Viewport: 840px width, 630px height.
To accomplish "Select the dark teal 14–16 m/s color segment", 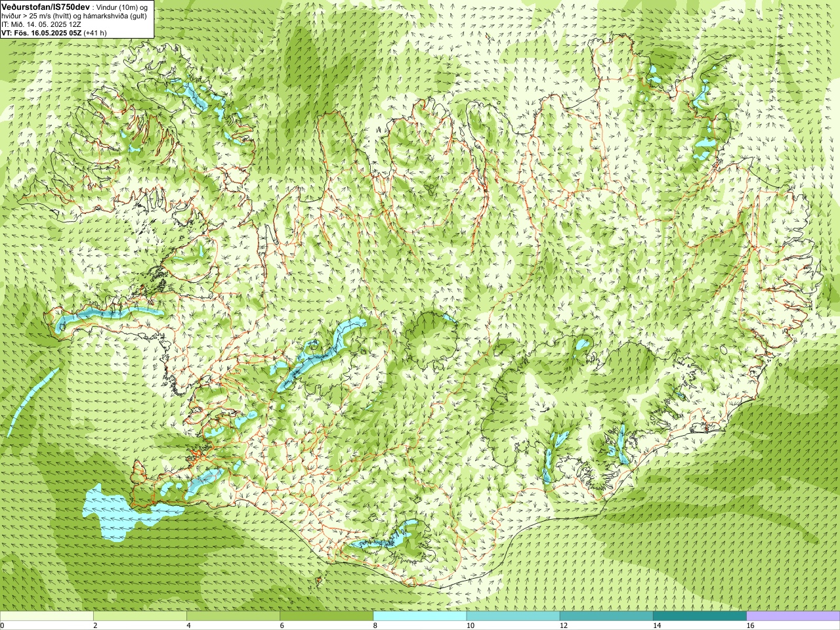I will click(700, 616).
